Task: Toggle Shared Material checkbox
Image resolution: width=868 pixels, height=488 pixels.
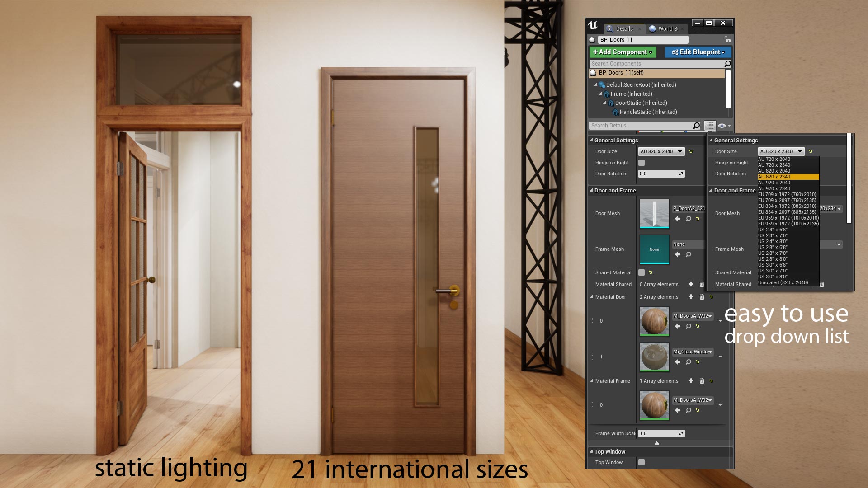Action: click(641, 272)
